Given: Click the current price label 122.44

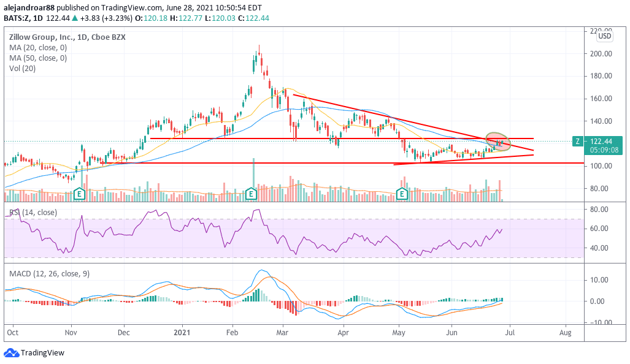Looking at the screenshot, I should coord(601,142).
